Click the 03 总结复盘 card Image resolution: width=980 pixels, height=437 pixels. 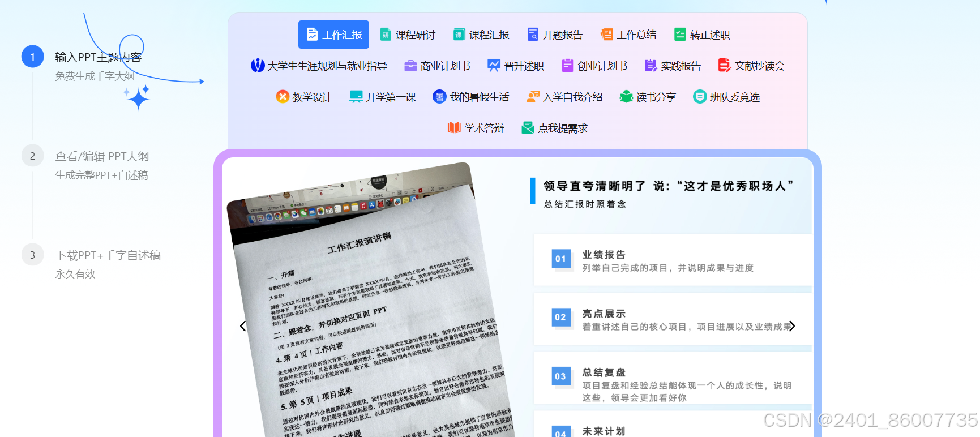[x=673, y=378]
